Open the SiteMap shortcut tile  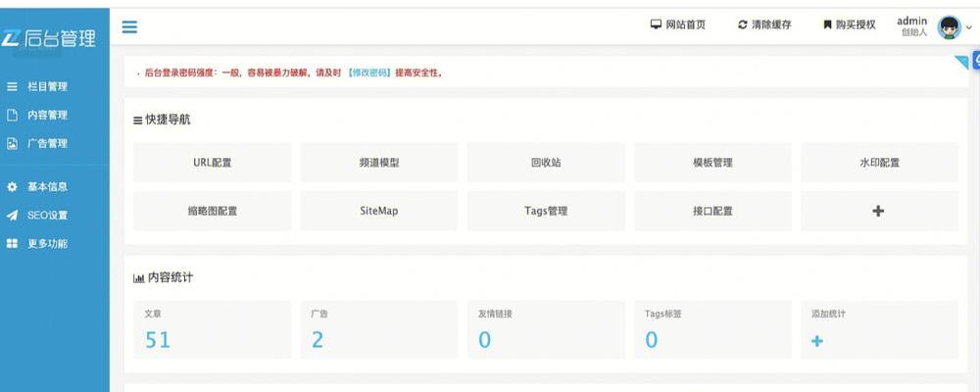click(379, 211)
